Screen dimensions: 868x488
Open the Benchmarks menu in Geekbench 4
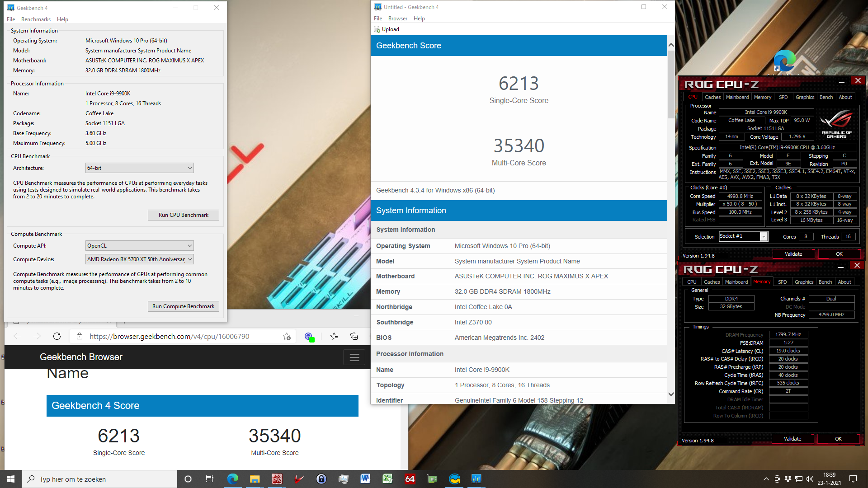[x=36, y=19]
